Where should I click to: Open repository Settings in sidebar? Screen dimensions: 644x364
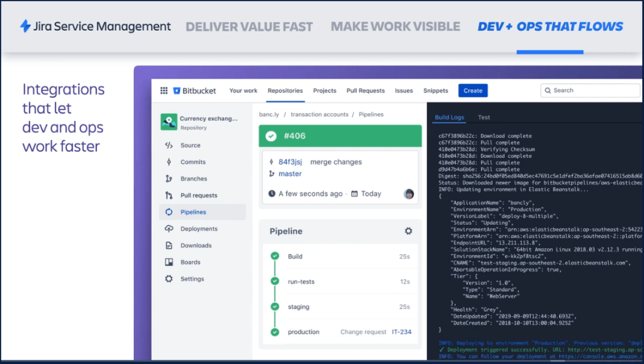point(192,279)
